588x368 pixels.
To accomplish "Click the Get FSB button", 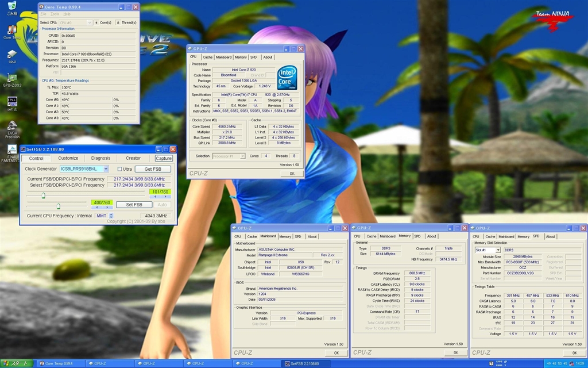I will [153, 169].
